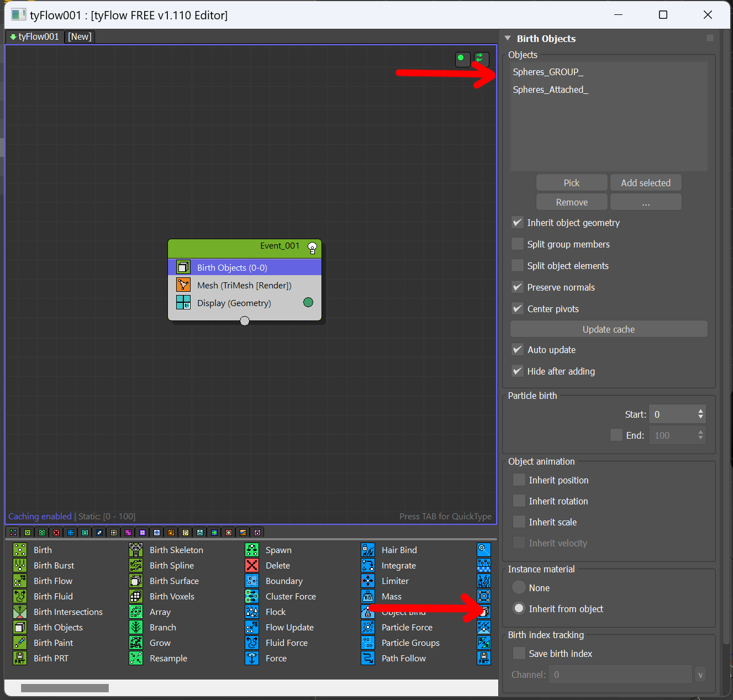Click the lightbulb icon on Event_001
Screen dimensions: 733x700
click(312, 247)
